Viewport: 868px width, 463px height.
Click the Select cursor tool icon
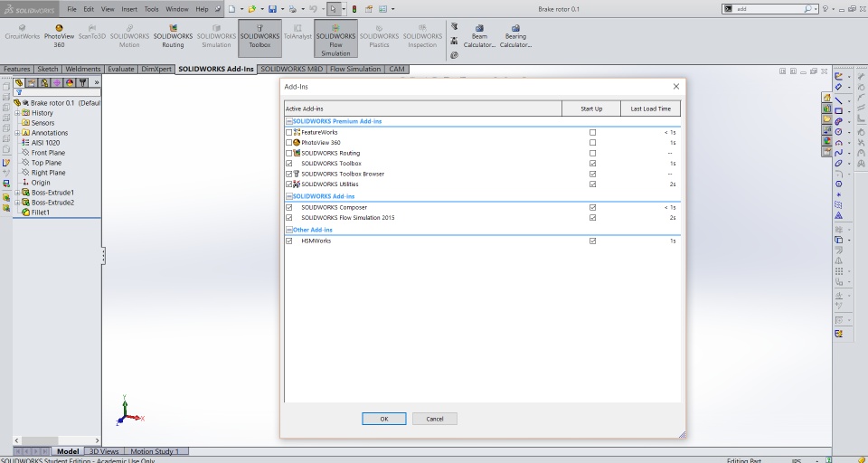[334, 9]
